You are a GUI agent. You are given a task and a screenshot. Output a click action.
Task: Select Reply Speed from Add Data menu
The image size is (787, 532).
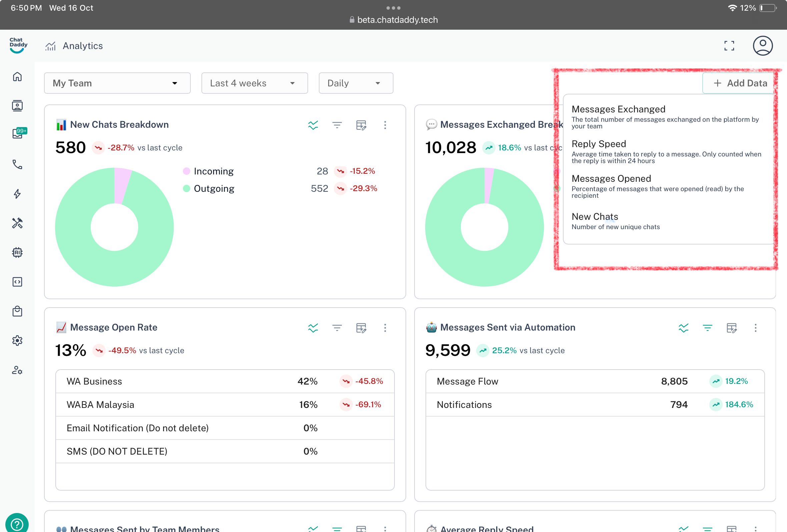tap(598, 144)
